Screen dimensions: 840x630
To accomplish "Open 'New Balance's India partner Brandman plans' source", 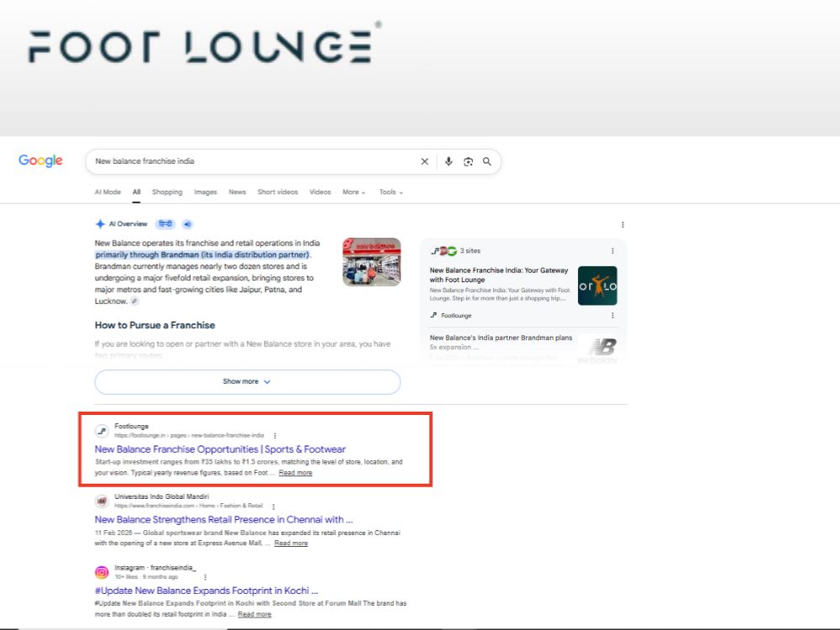I will pyautogui.click(x=501, y=343).
